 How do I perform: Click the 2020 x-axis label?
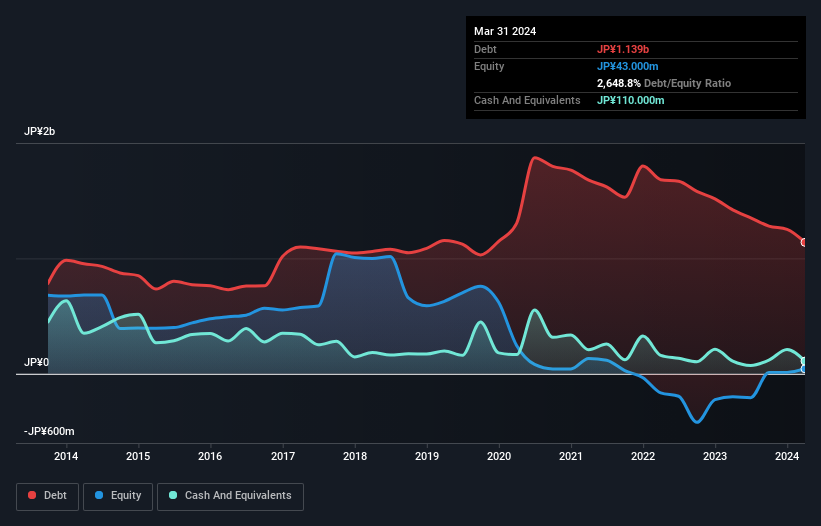pos(499,456)
